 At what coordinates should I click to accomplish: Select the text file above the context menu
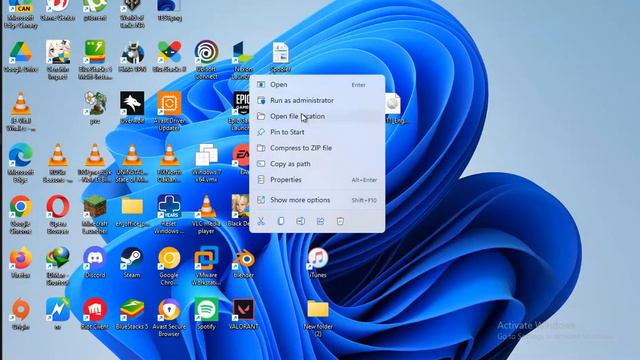coord(280,57)
